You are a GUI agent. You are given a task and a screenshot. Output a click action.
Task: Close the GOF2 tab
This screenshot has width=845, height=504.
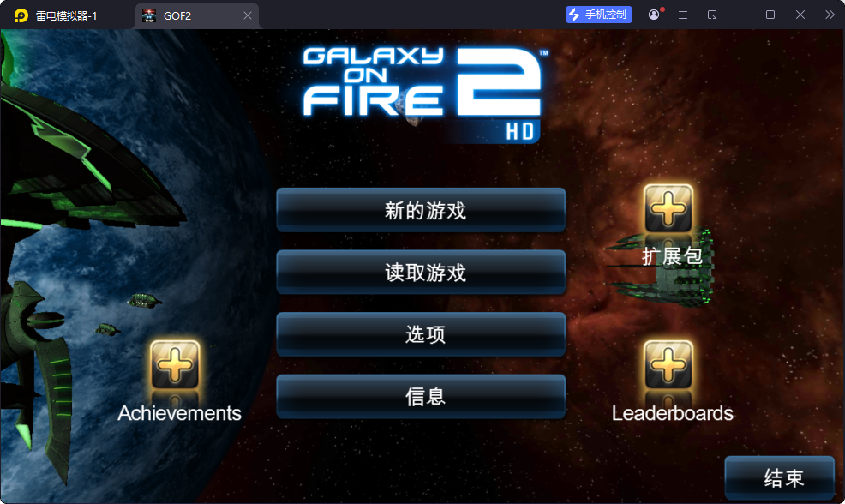pos(248,15)
